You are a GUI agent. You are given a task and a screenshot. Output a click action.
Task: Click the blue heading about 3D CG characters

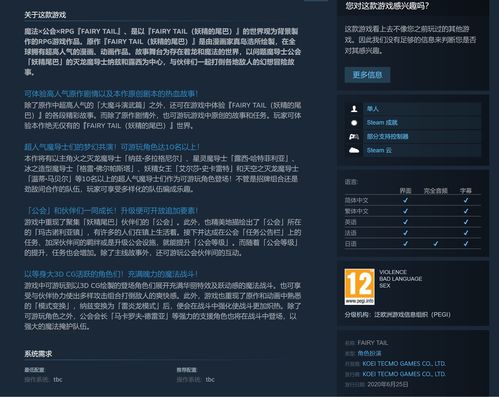pyautogui.click(x=111, y=274)
